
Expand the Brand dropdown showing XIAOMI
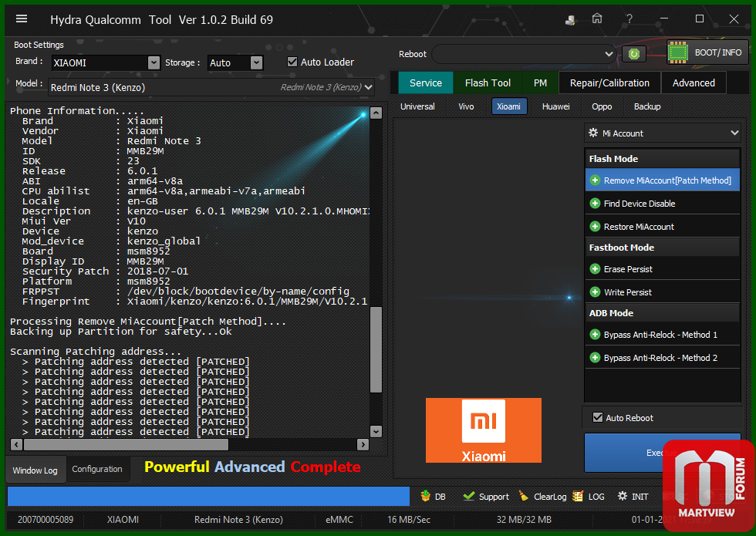coord(153,63)
